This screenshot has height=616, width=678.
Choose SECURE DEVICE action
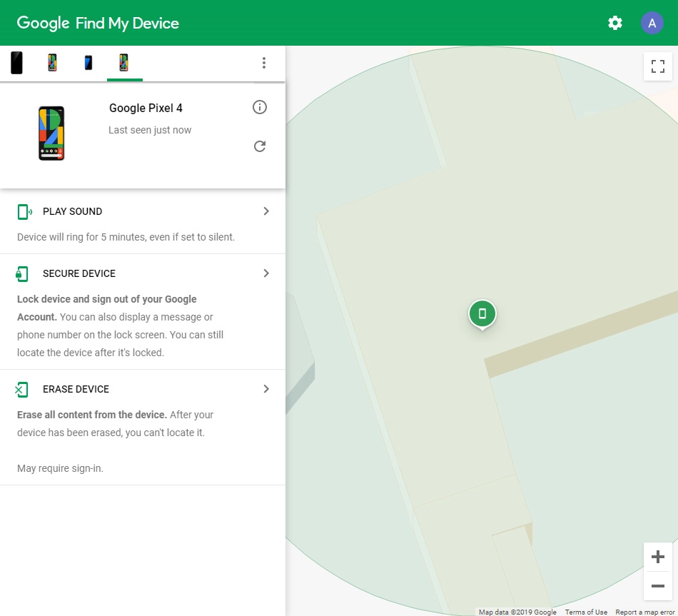(x=79, y=274)
